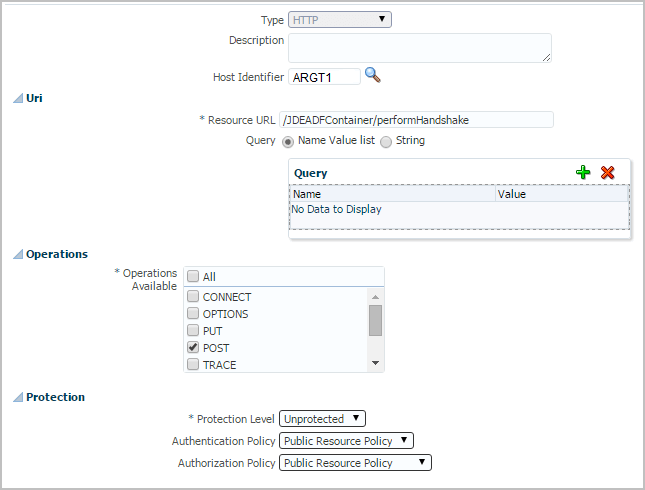
Task: Click in the Resource URL field
Action: pyautogui.click(x=417, y=120)
